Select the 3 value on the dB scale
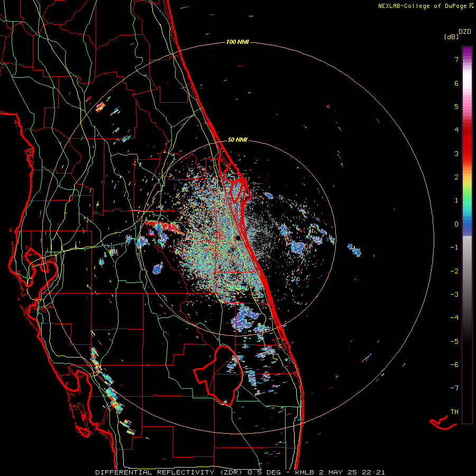The height and width of the screenshot is (476, 476). [x=456, y=153]
